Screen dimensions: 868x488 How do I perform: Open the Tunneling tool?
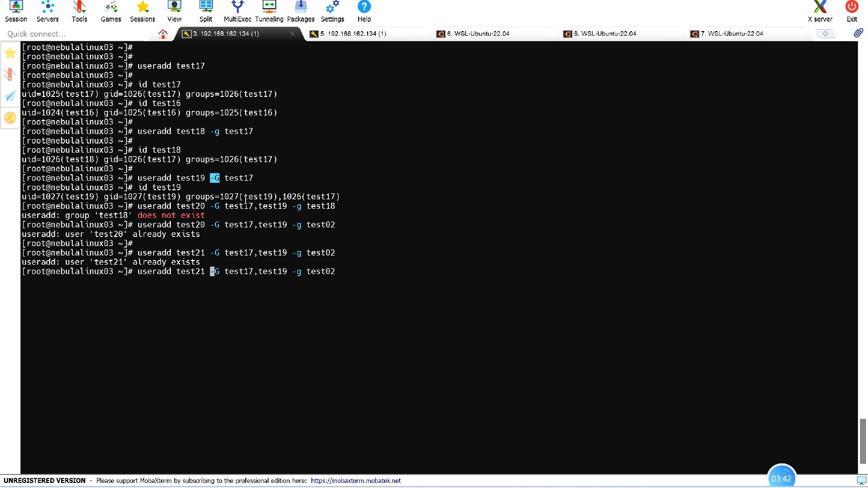(x=269, y=12)
